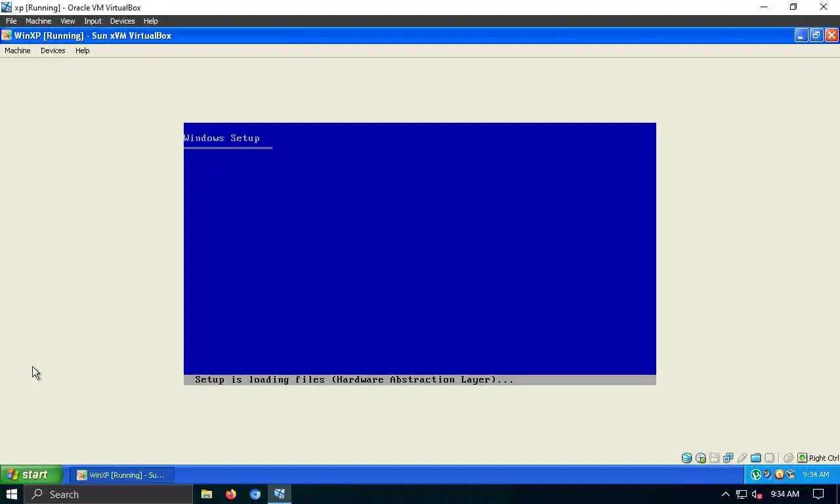The width and height of the screenshot is (840, 504).
Task: Click the uTorrent tray icon in XP taskbar
Action: tap(756, 474)
